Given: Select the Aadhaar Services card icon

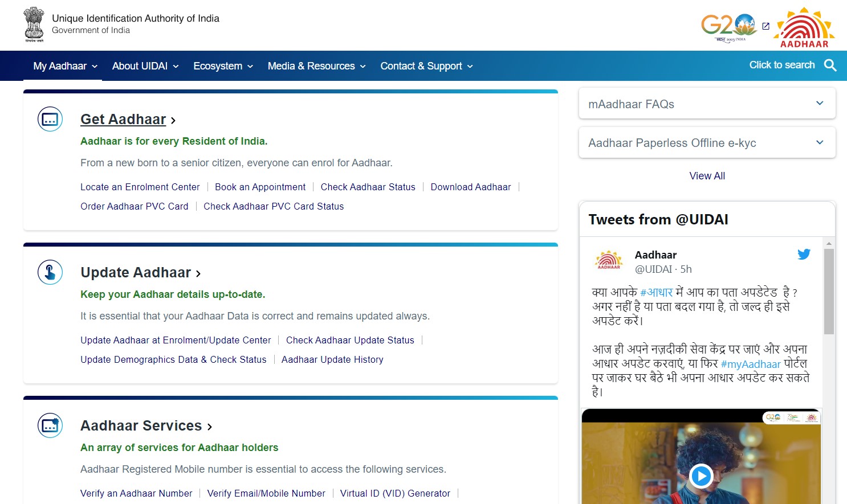Looking at the screenshot, I should coord(50,425).
